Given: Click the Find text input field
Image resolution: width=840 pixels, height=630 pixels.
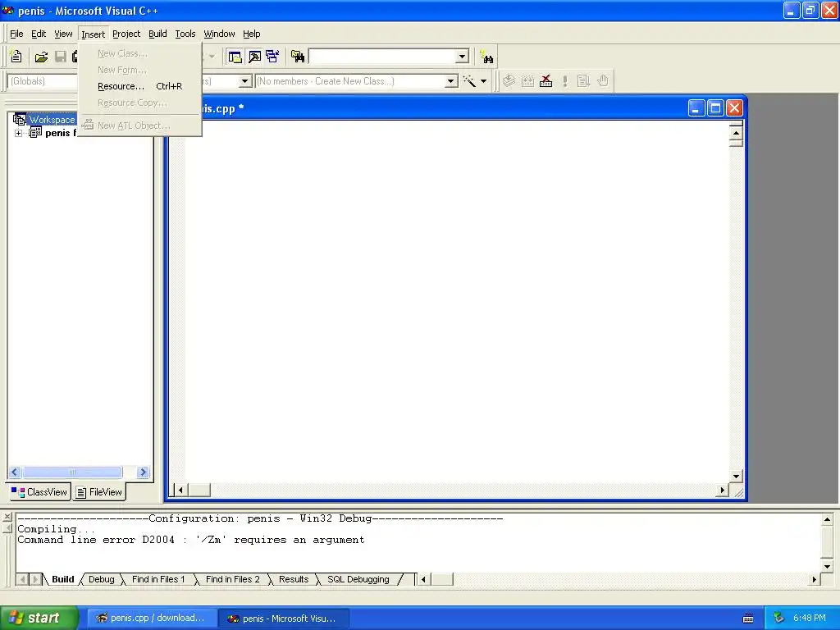Looking at the screenshot, I should (382, 57).
